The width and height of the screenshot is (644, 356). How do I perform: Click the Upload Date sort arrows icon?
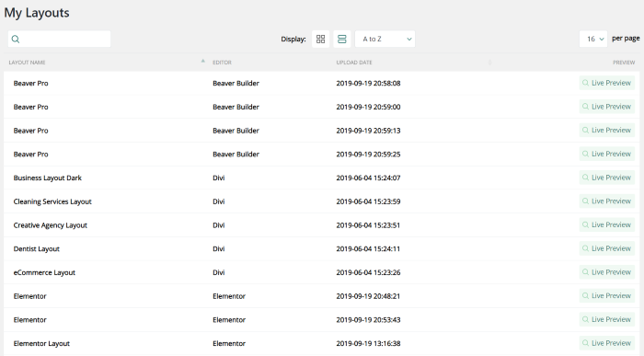[x=489, y=63]
